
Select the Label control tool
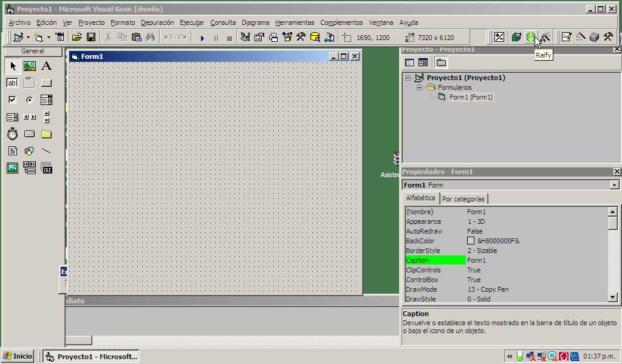(x=46, y=66)
